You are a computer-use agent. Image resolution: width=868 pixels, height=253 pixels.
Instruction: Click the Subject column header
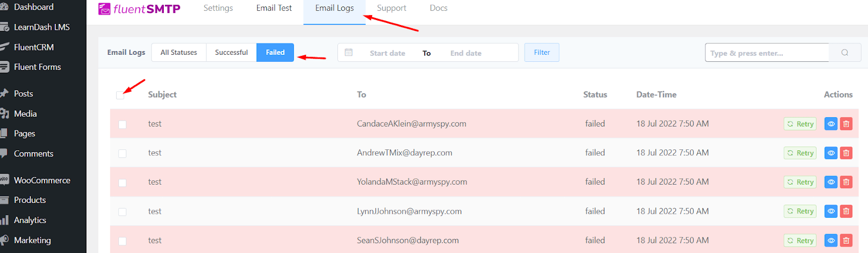coord(162,94)
